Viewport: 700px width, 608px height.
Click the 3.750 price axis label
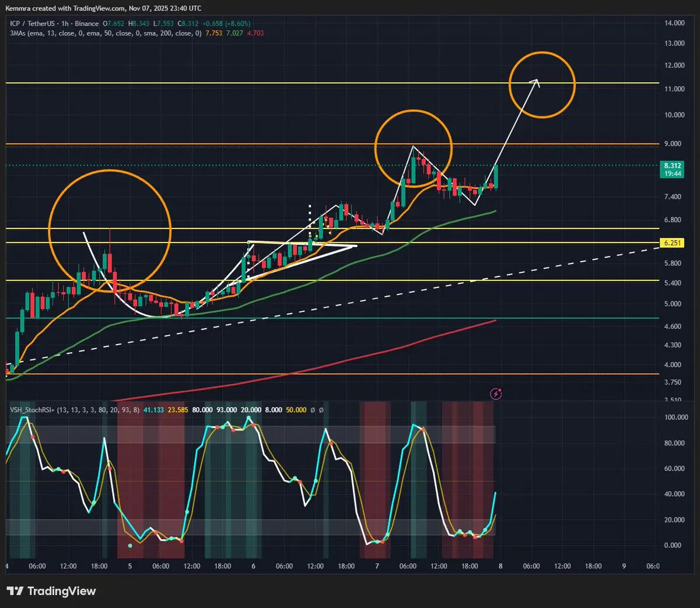pyautogui.click(x=673, y=382)
